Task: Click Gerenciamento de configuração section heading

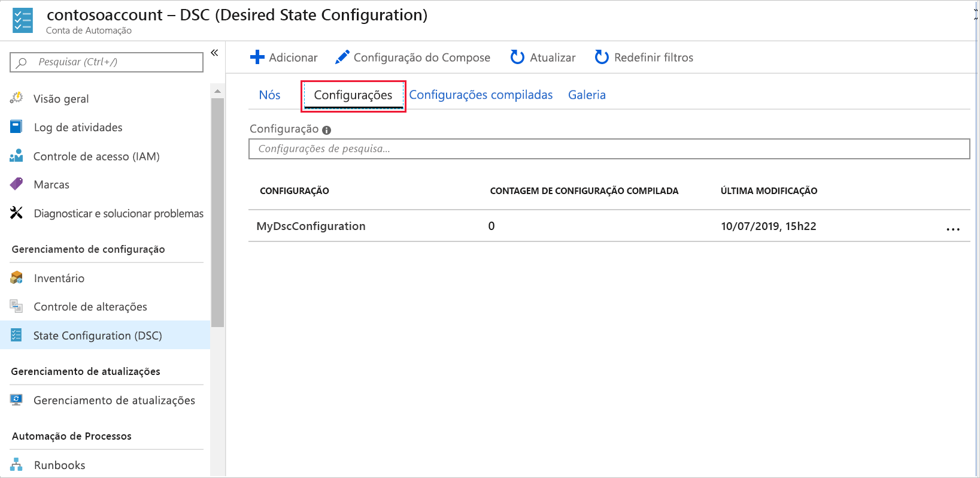Action: click(88, 249)
